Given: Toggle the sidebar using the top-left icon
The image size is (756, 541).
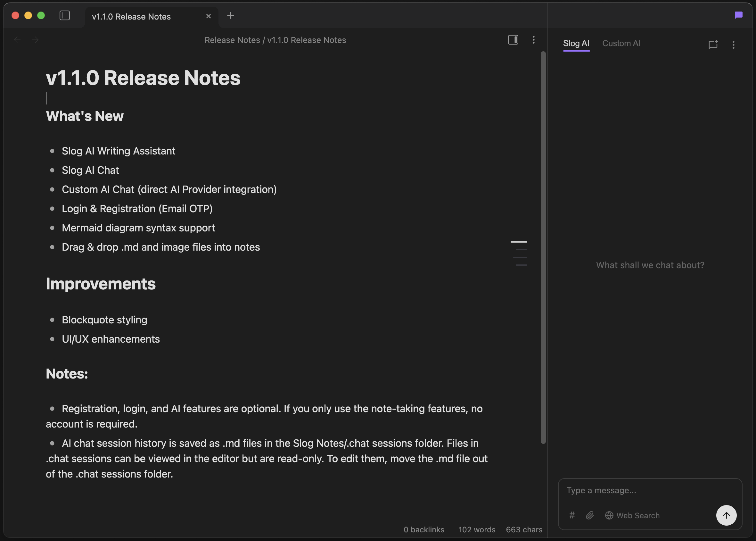Looking at the screenshot, I should point(64,15).
